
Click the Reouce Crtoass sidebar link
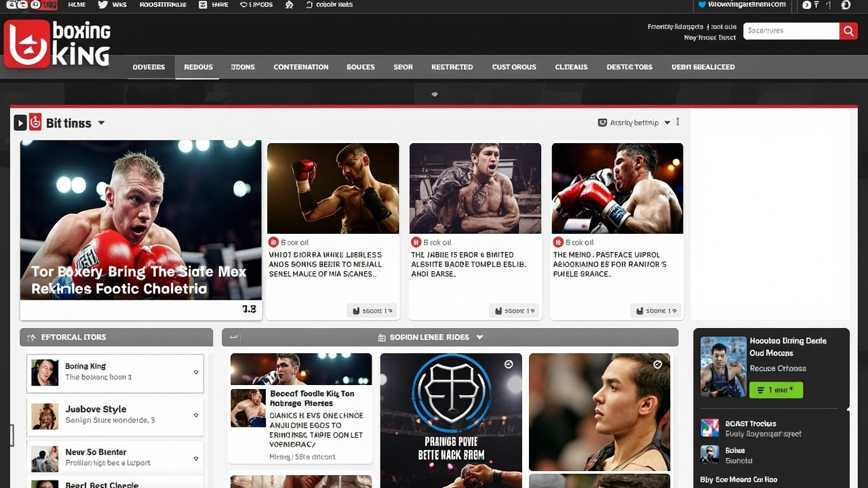778,369
